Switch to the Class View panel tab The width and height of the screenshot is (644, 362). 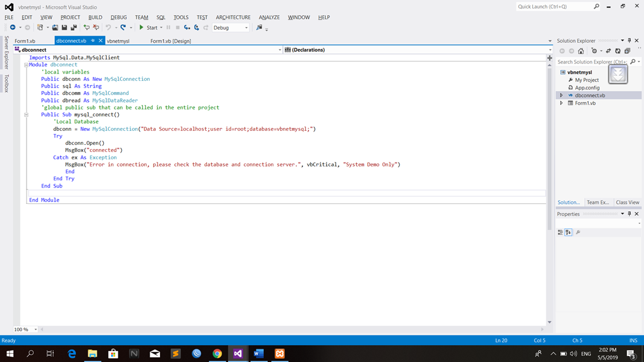point(627,202)
